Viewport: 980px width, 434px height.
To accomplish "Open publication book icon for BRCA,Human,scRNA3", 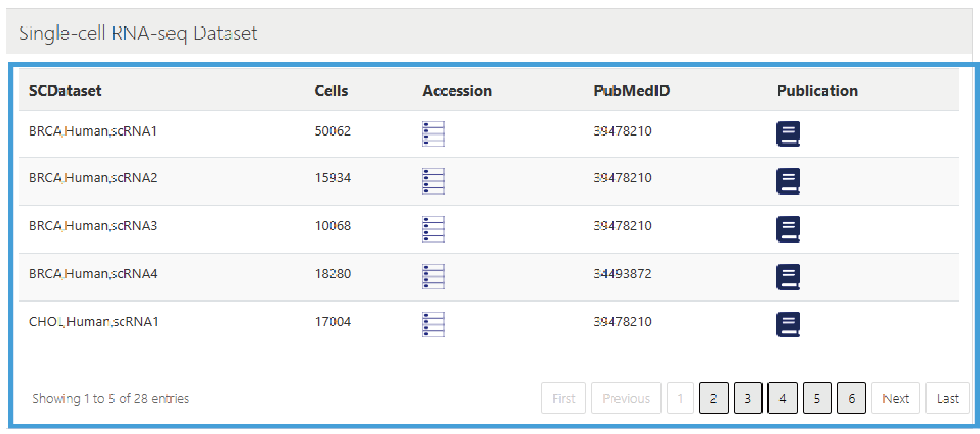I will click(x=788, y=229).
